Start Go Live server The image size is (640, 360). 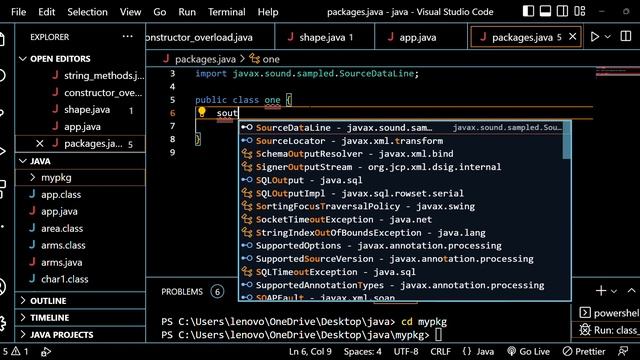pyautogui.click(x=529, y=351)
